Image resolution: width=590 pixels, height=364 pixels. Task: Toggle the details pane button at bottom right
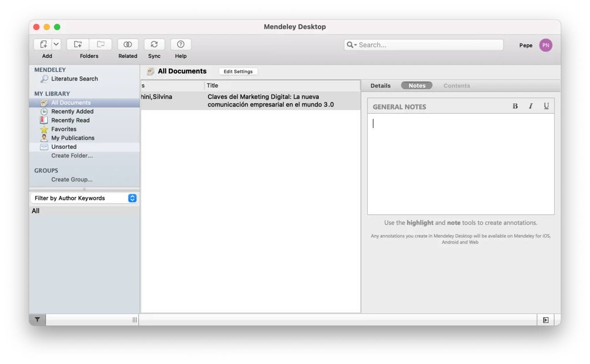[x=545, y=320]
